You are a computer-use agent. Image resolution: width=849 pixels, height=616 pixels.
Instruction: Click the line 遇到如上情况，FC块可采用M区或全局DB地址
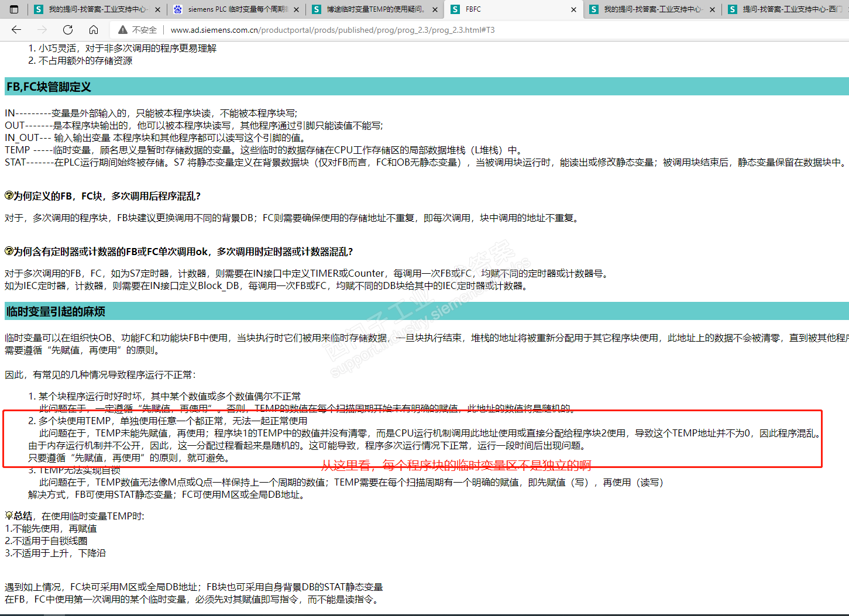(194, 587)
